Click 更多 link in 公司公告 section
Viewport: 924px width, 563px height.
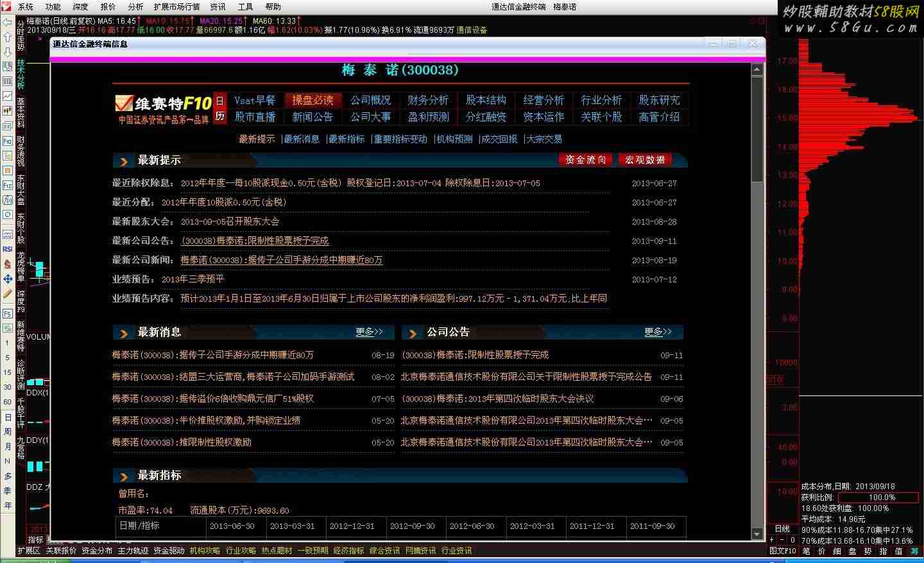658,332
